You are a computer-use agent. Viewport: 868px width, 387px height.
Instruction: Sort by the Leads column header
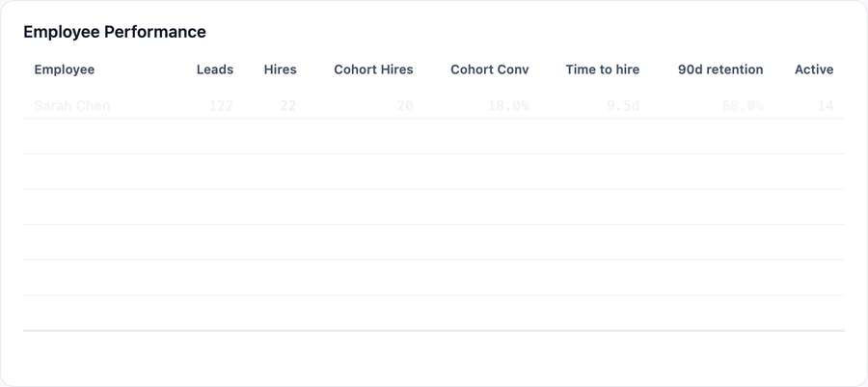point(215,69)
